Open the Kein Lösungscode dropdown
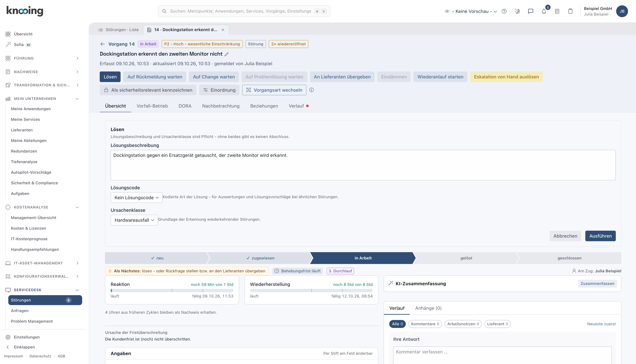This screenshot has height=364, width=636. coord(136,198)
